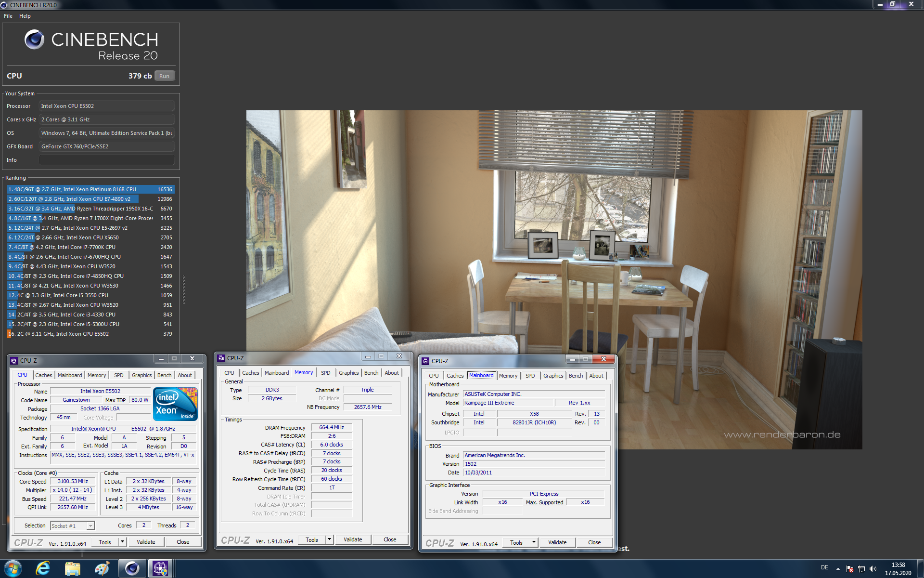Click the DE language indicator
The width and height of the screenshot is (924, 578).
tap(824, 567)
